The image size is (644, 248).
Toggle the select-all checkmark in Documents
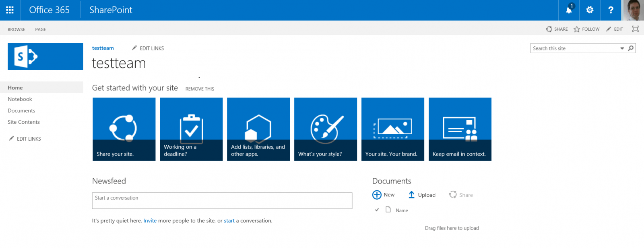click(x=377, y=210)
